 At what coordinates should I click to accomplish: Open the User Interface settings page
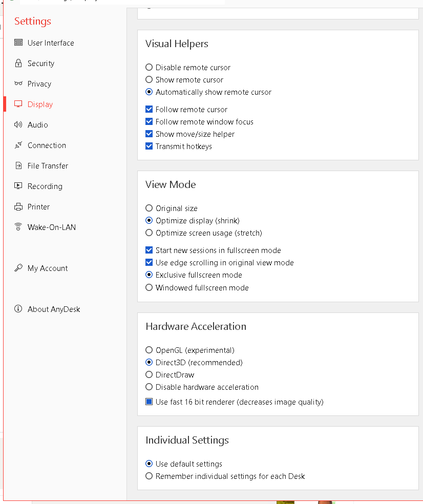coord(51,43)
